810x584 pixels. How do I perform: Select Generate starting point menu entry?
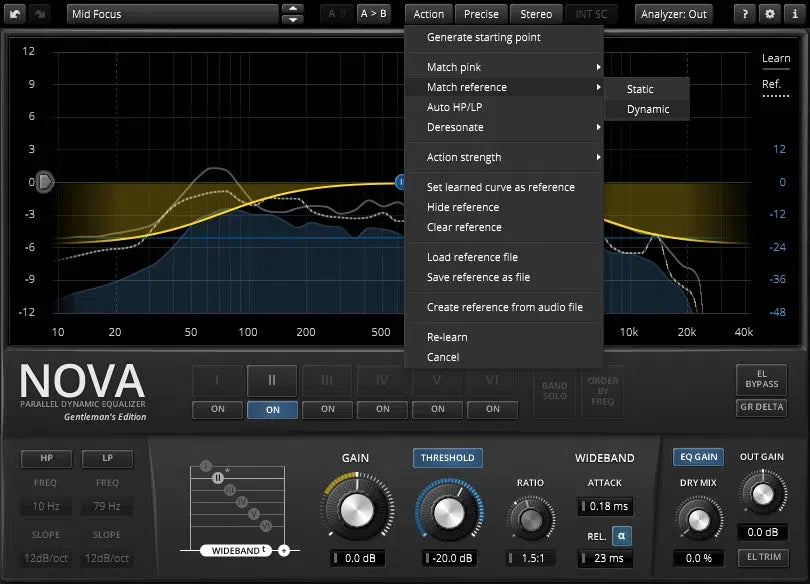484,37
